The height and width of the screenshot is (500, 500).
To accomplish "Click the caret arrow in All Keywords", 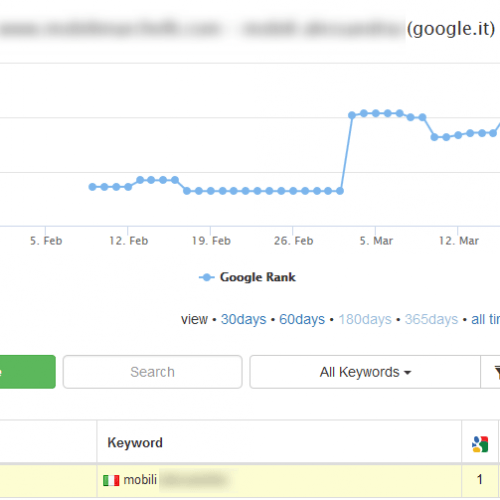I will click(x=407, y=373).
